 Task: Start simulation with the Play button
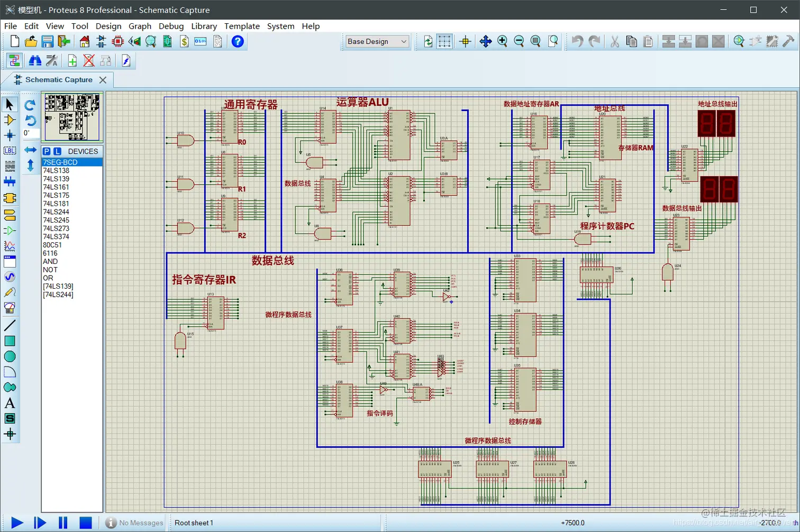tap(17, 522)
